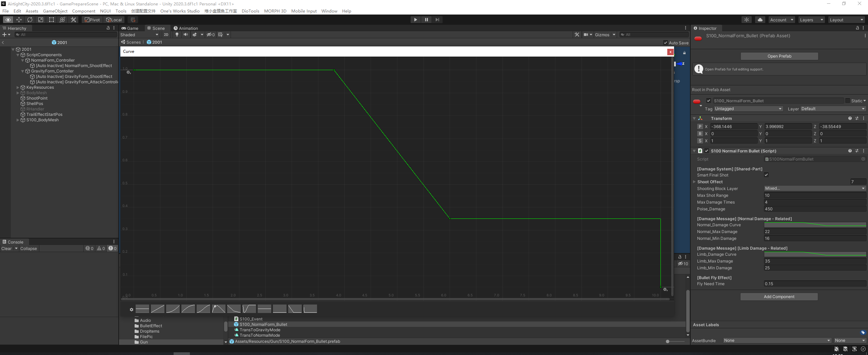This screenshot has width=868, height=355.
Task: Toggle scene audio speaker icon
Action: coord(186,35)
